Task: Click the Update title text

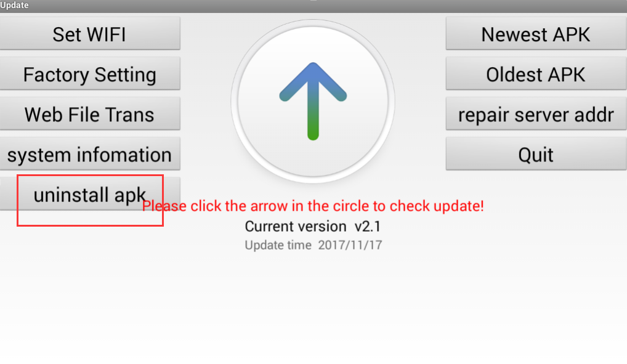Action: tap(14, 5)
